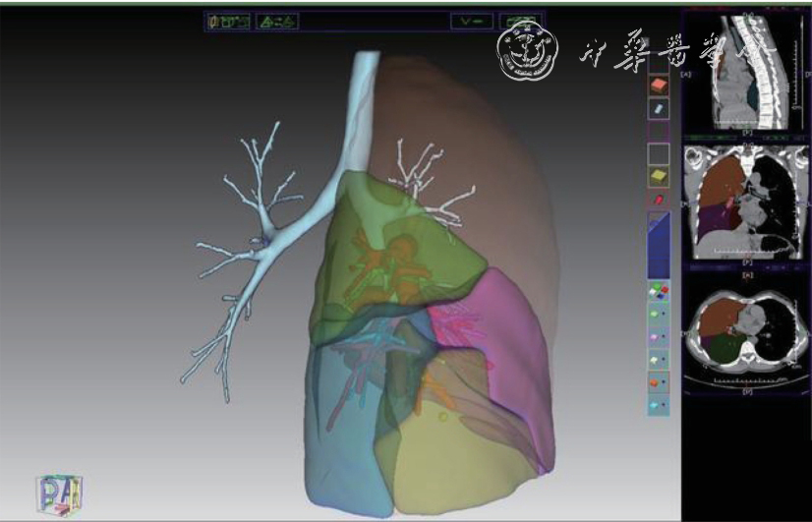
Task: Click the orange-red lobe icon in sidebar
Action: pos(658,86)
